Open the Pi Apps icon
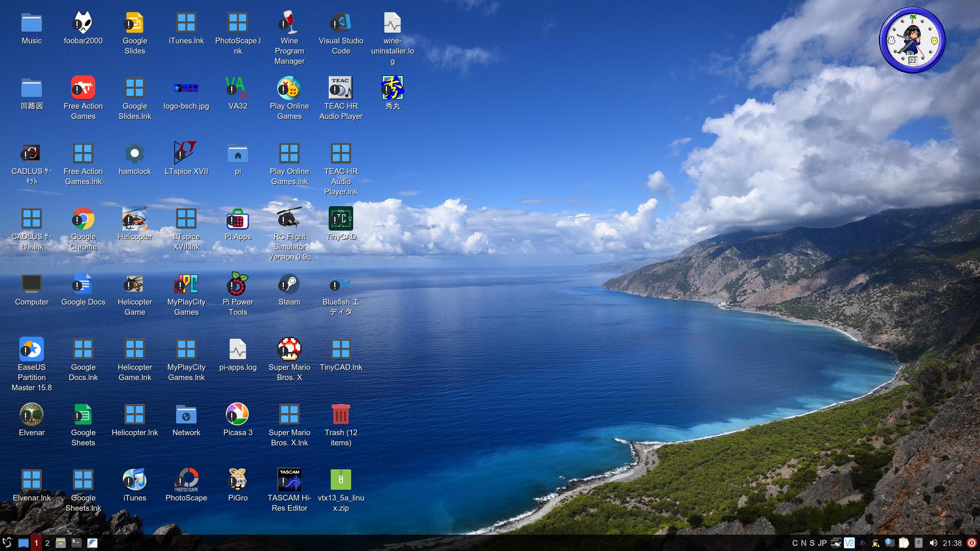The height and width of the screenshot is (551, 980). [x=238, y=219]
